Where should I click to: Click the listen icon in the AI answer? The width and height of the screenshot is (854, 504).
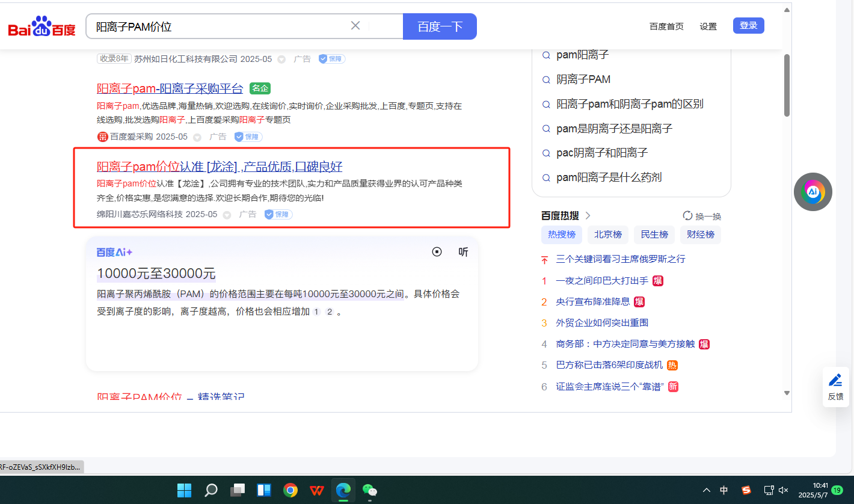(463, 252)
